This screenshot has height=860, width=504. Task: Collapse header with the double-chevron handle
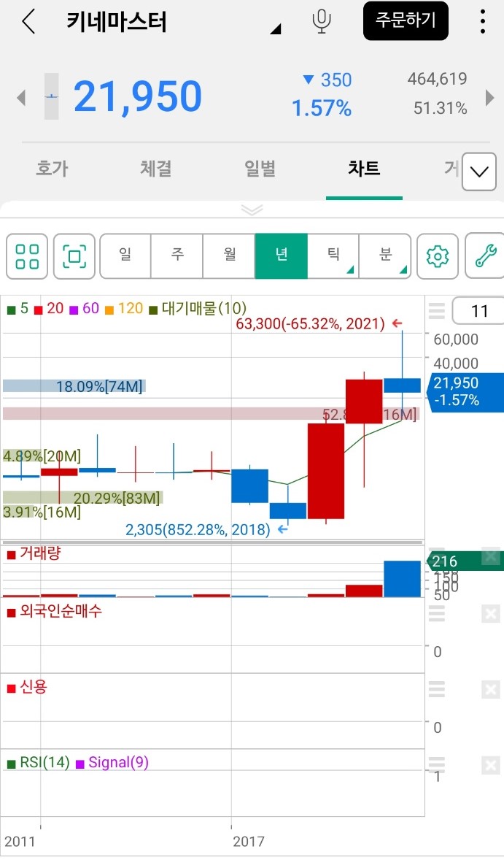(x=252, y=210)
